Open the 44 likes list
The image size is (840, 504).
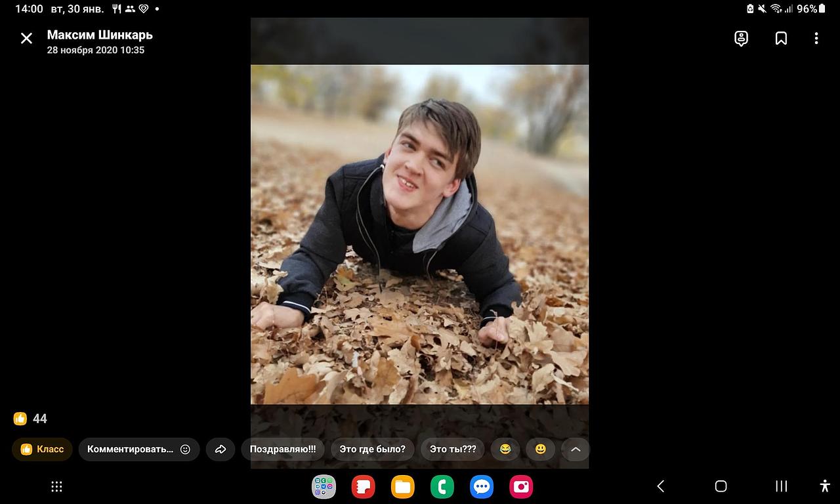click(x=31, y=419)
